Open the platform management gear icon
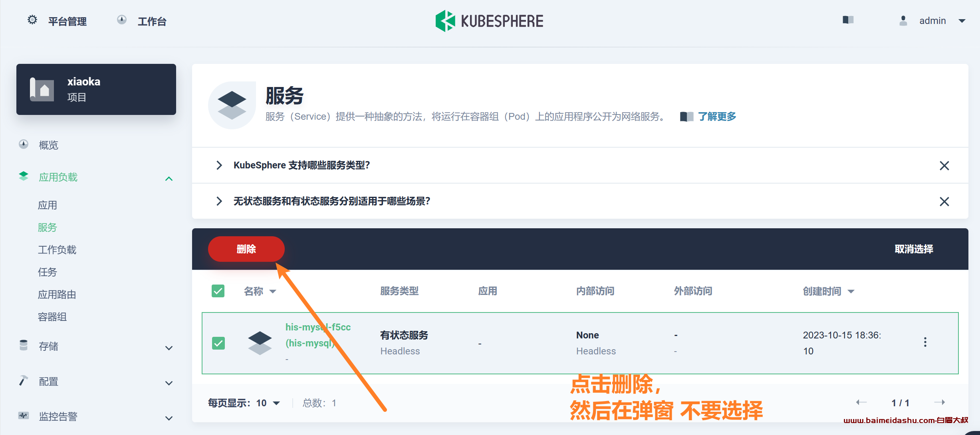The height and width of the screenshot is (435, 980). click(32, 20)
